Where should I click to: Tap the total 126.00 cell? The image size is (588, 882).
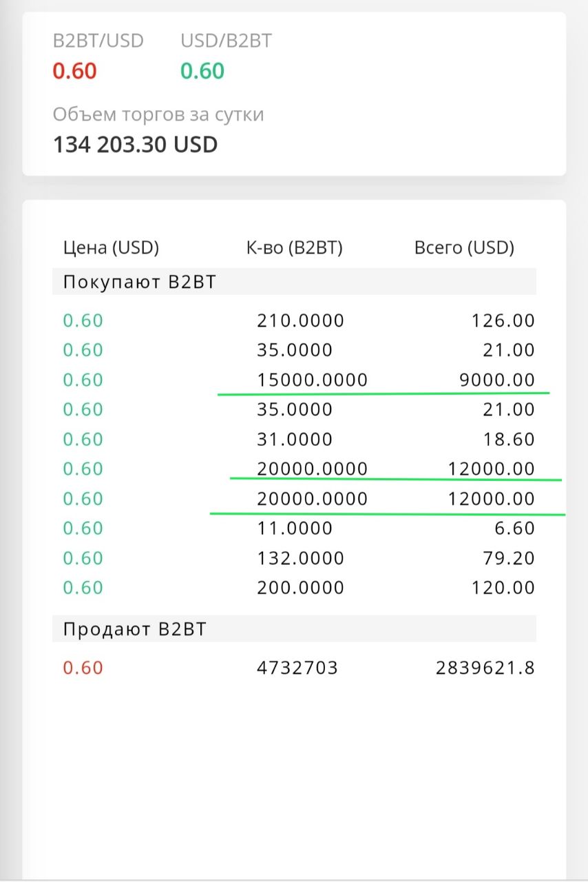tap(503, 320)
